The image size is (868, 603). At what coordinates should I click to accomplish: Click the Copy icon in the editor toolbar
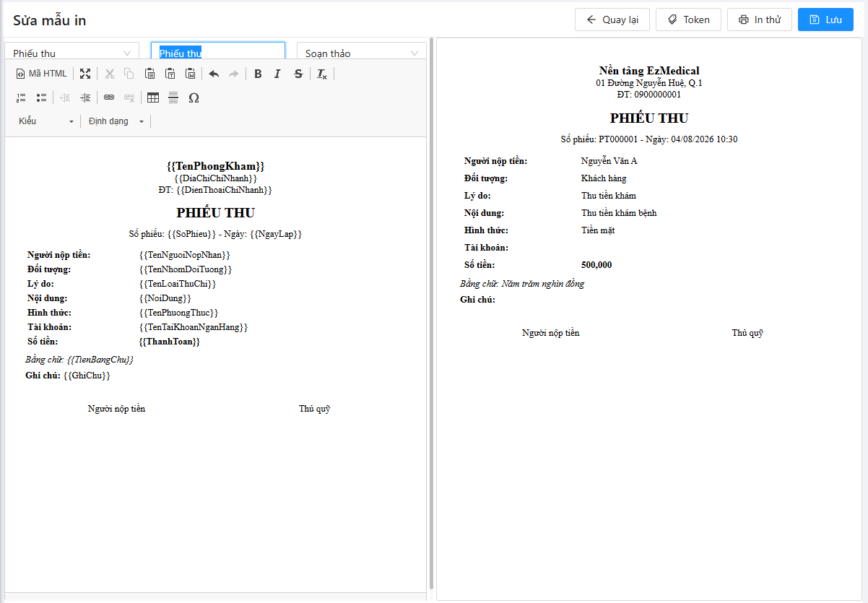tap(129, 74)
